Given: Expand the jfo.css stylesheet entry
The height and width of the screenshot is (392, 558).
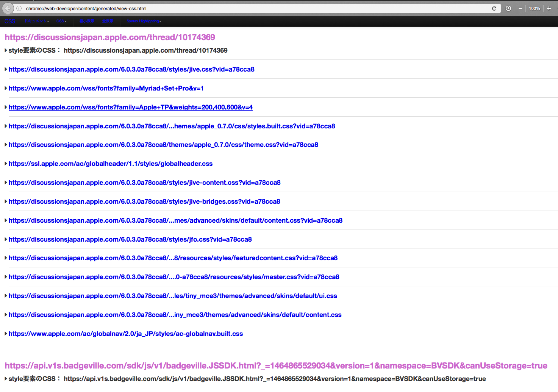Looking at the screenshot, I should (6, 239).
